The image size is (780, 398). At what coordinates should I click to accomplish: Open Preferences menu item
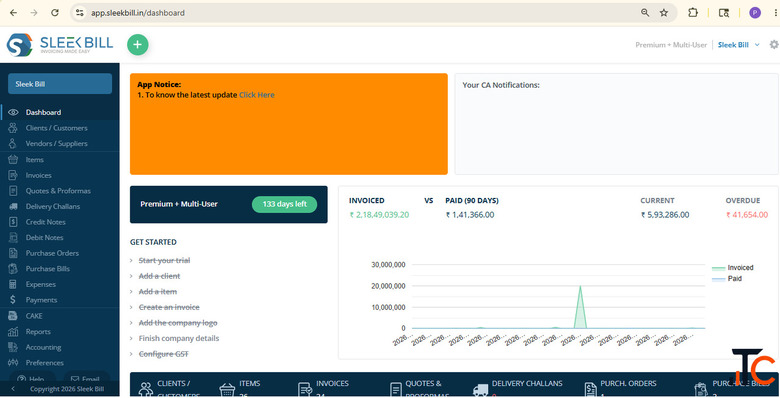tap(60, 363)
